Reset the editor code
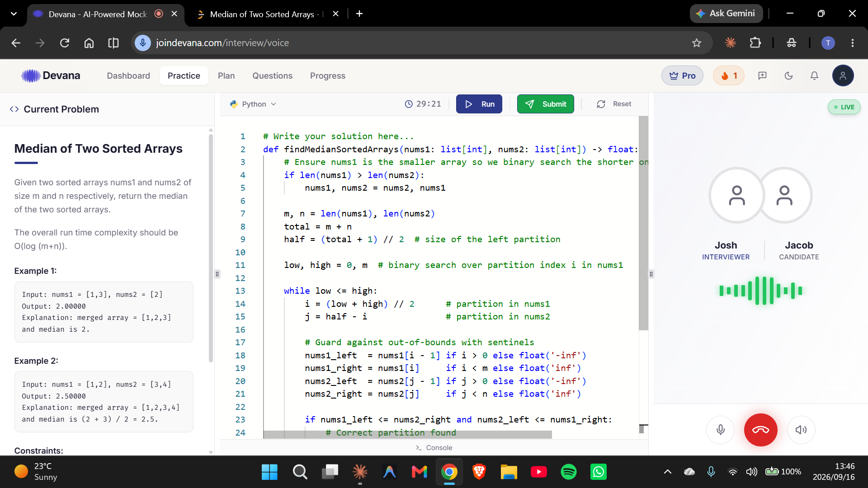 point(614,104)
